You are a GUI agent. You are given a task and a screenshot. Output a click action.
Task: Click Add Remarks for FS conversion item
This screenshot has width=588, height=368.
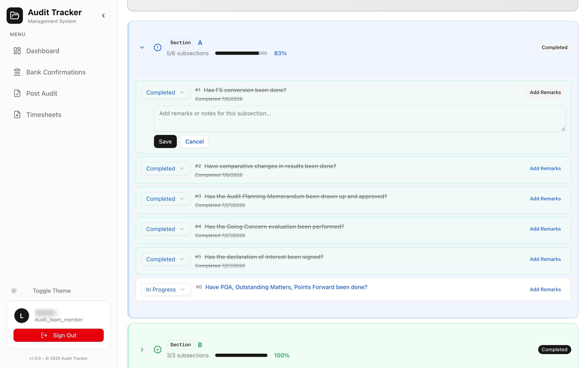pos(545,93)
